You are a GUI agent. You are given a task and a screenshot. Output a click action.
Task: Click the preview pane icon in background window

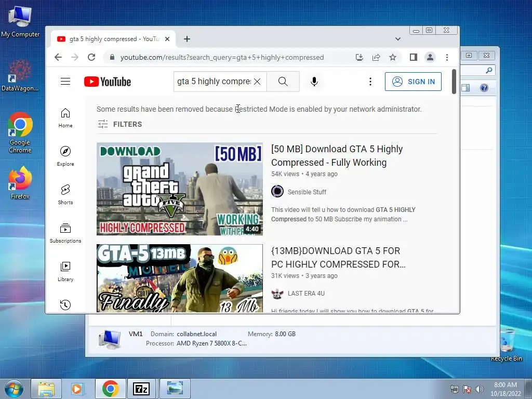coord(465,88)
